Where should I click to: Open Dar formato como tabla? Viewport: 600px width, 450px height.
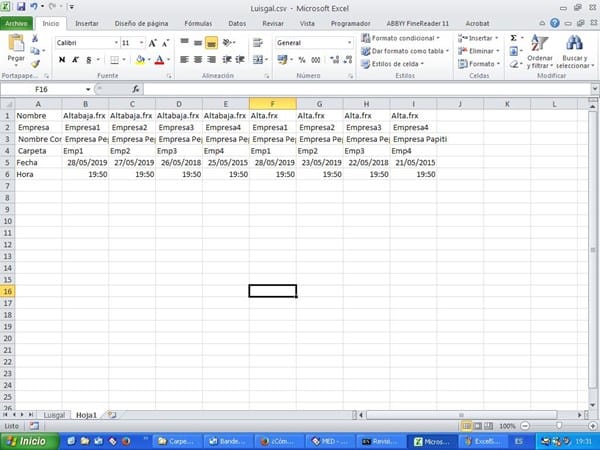pos(405,51)
